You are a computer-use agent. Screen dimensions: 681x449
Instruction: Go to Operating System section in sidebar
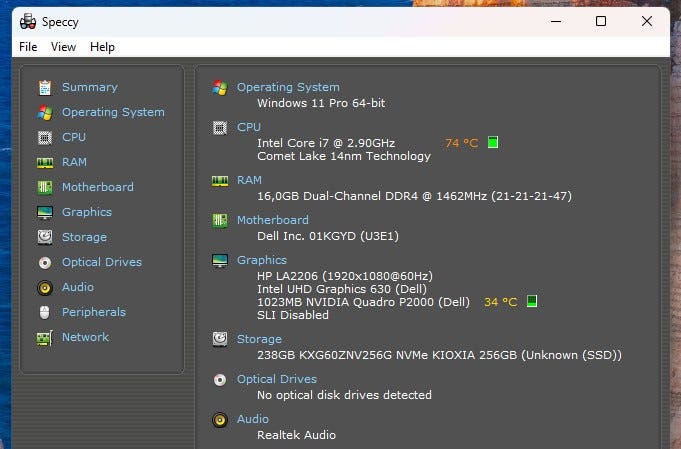(113, 112)
